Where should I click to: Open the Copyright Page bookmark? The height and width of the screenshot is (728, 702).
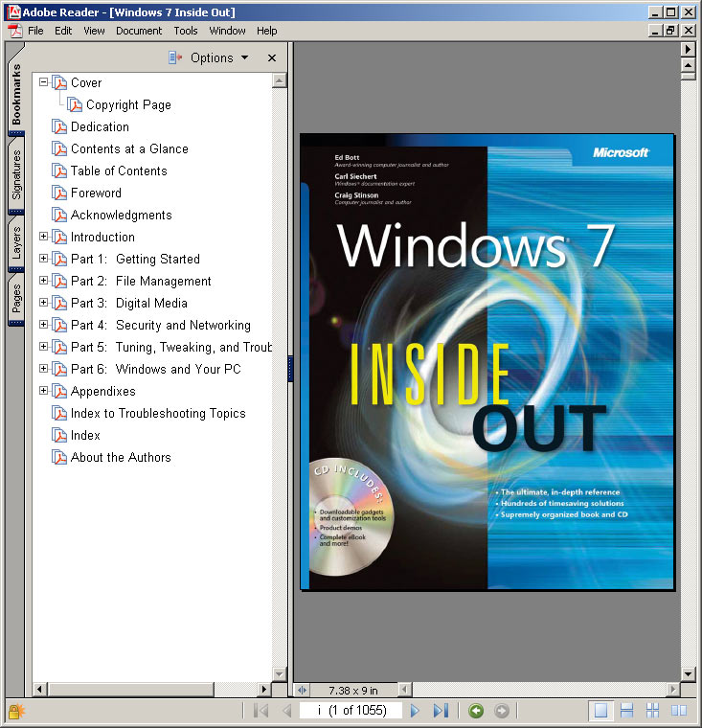click(x=128, y=105)
